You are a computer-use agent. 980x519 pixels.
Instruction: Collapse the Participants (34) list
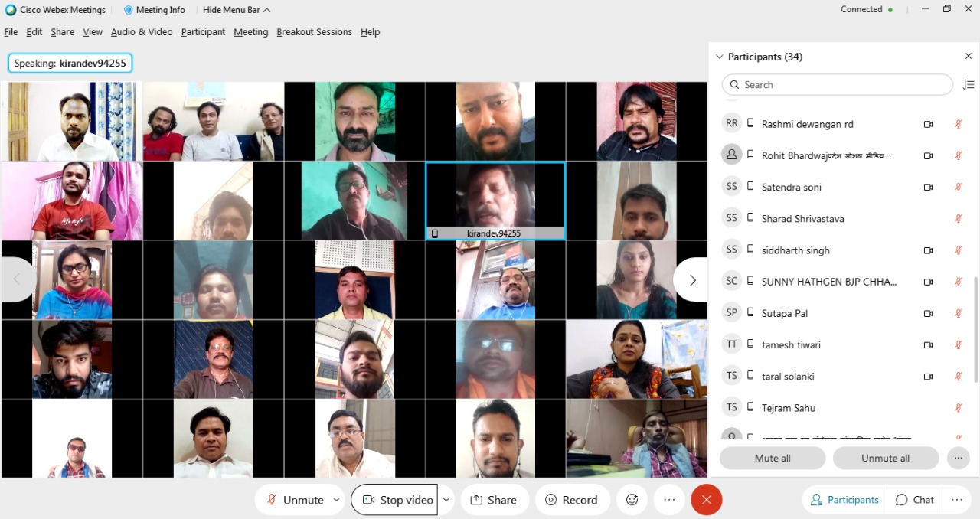[x=719, y=57]
